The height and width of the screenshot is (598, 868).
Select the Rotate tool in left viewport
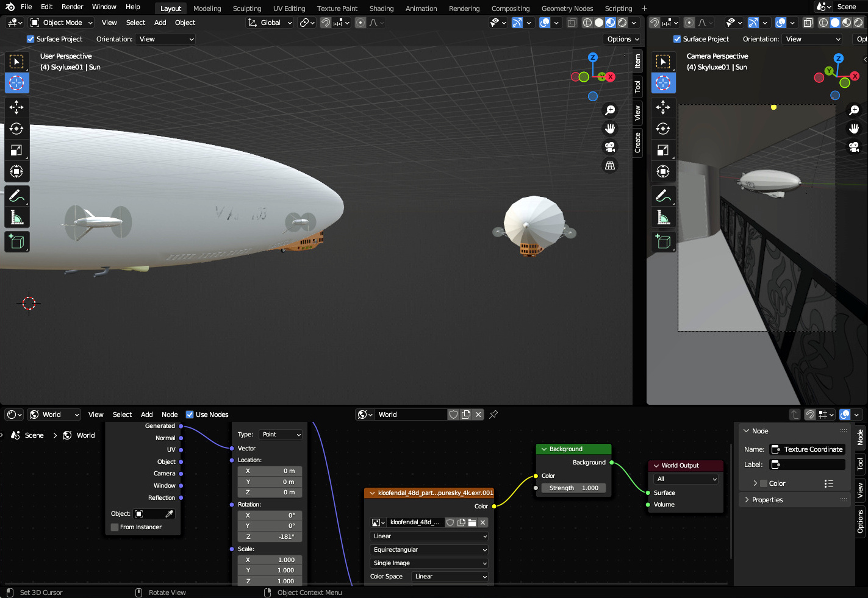[16, 129]
